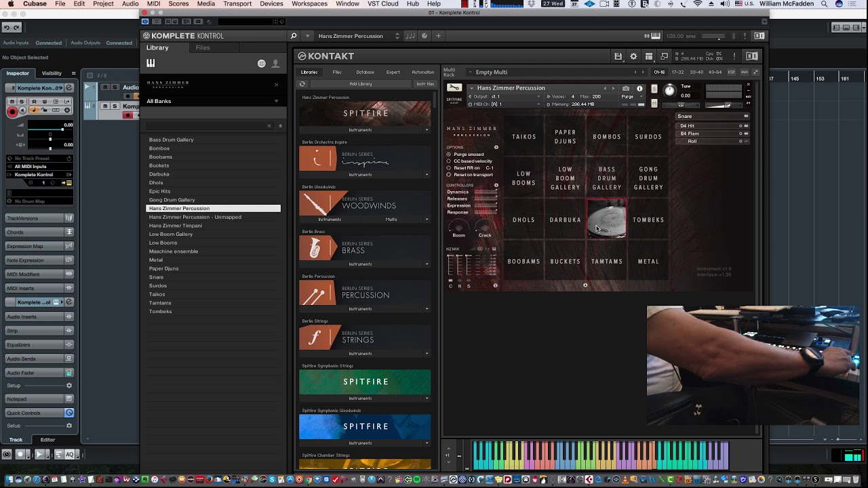This screenshot has width=868, height=488.
Task: Switch to Visibility tab in Cubase
Action: pyautogui.click(x=52, y=73)
